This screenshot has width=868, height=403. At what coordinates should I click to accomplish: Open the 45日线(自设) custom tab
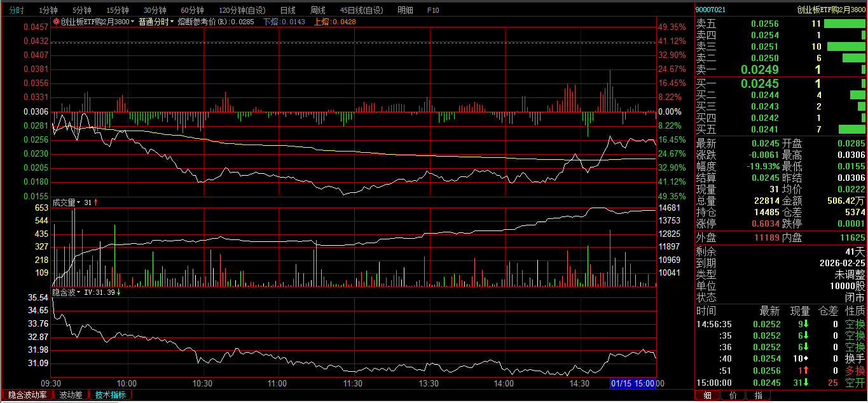point(362,10)
